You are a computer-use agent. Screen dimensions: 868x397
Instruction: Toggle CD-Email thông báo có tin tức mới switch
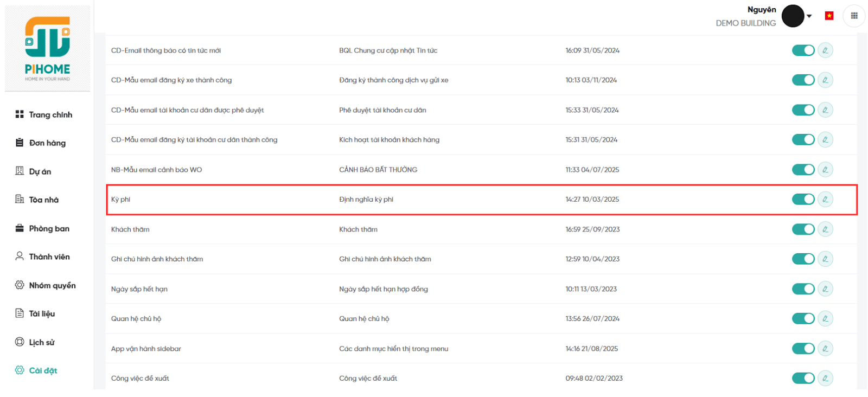(803, 50)
